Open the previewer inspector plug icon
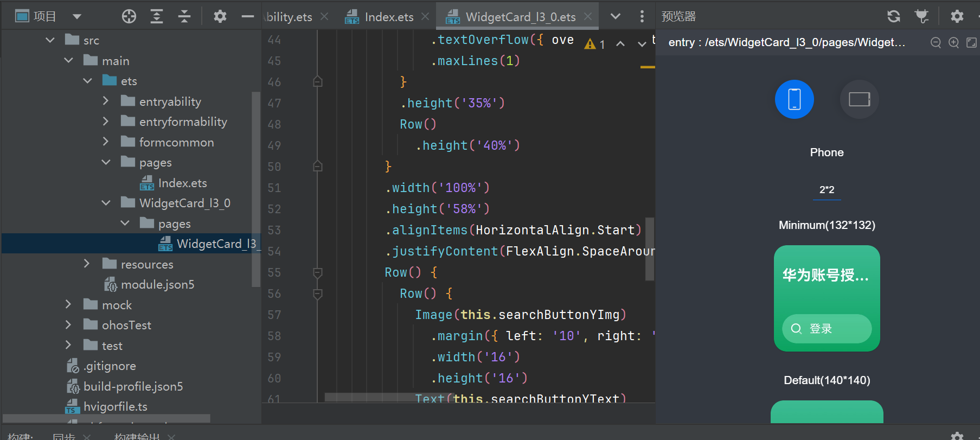 (922, 16)
